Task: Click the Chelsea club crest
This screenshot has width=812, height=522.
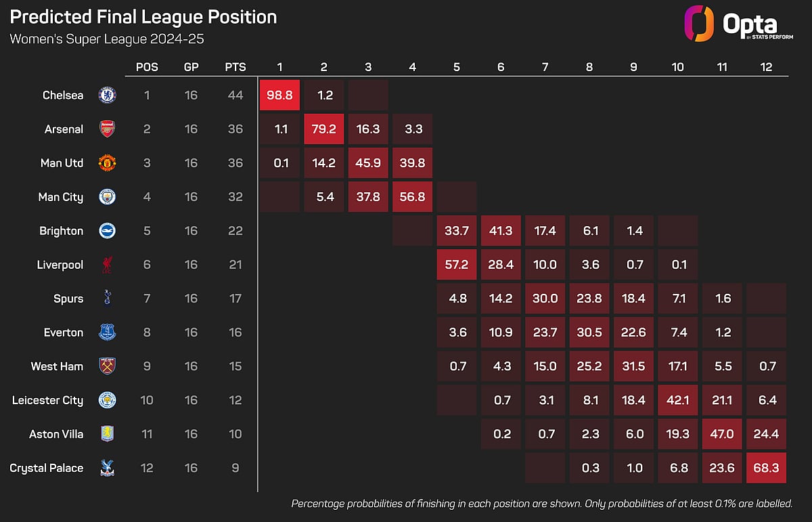Action: click(x=107, y=95)
